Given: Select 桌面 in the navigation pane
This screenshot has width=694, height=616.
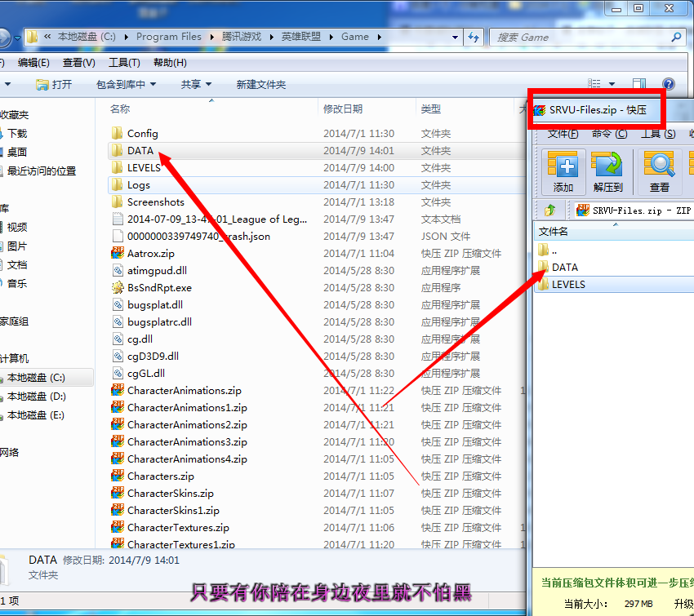Looking at the screenshot, I should [17, 152].
